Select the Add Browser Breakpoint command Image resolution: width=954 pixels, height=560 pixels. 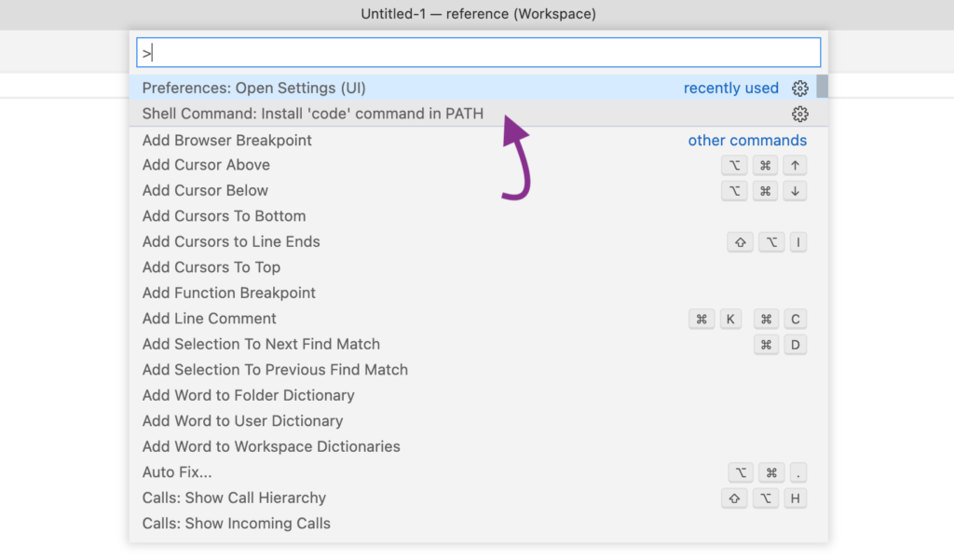[226, 140]
